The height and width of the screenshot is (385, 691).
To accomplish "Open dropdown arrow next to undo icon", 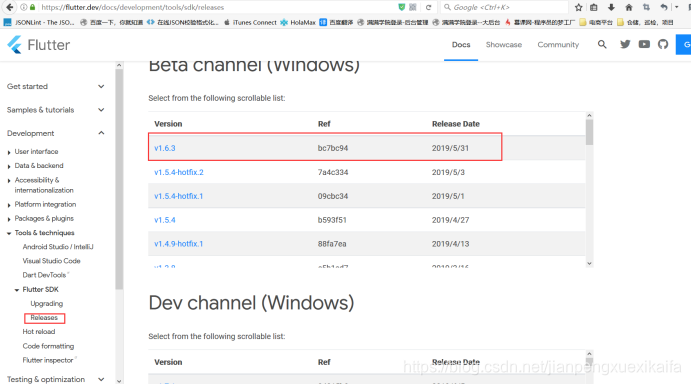I will (x=676, y=7).
